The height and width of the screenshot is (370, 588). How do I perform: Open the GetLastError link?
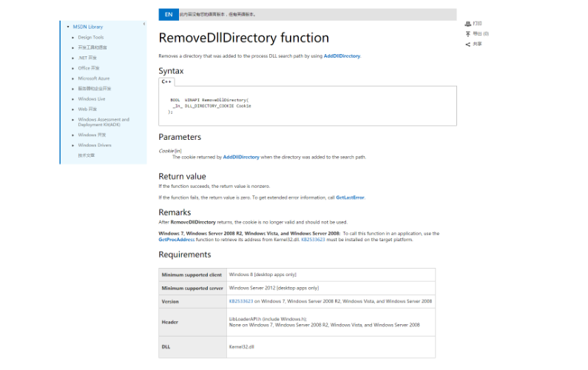350,198
